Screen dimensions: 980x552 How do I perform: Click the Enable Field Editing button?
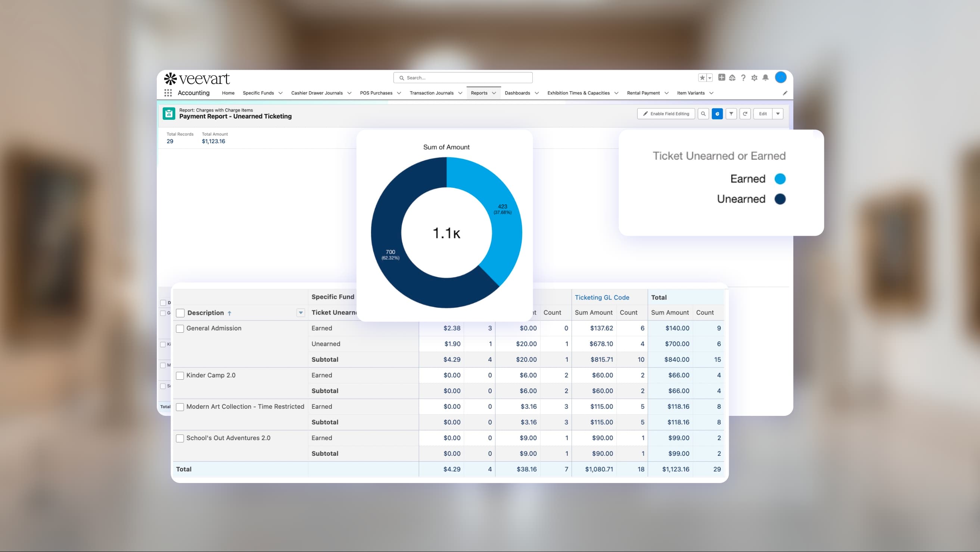click(x=666, y=114)
